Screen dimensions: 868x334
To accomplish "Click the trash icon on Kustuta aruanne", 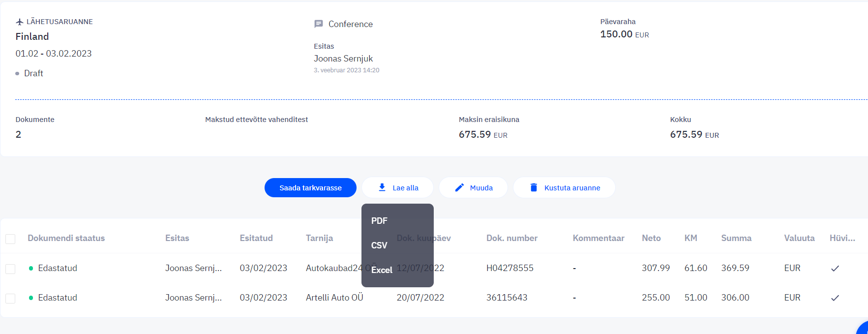I will point(534,187).
